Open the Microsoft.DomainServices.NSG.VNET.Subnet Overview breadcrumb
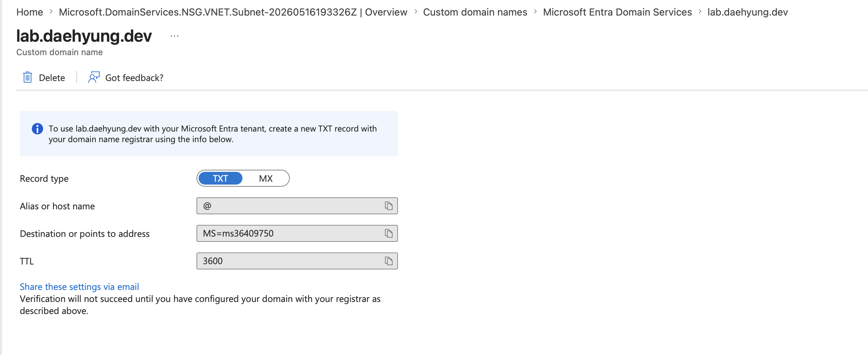The image size is (868, 355). coord(233,12)
